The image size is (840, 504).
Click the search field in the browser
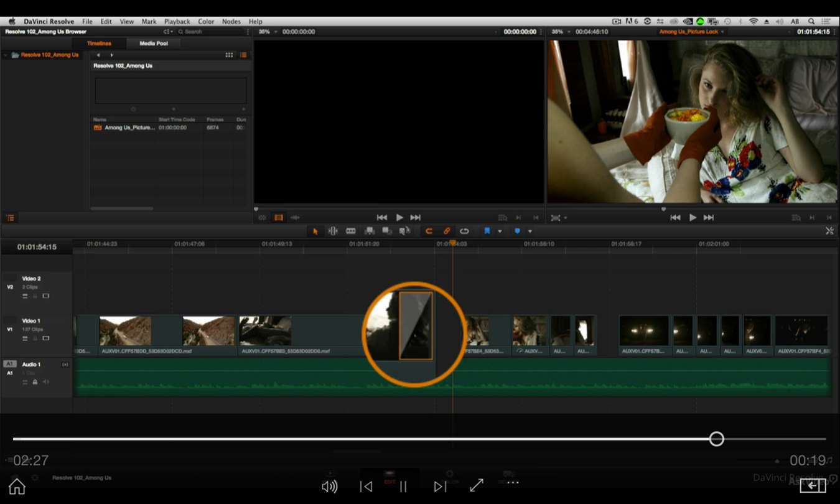[212, 32]
